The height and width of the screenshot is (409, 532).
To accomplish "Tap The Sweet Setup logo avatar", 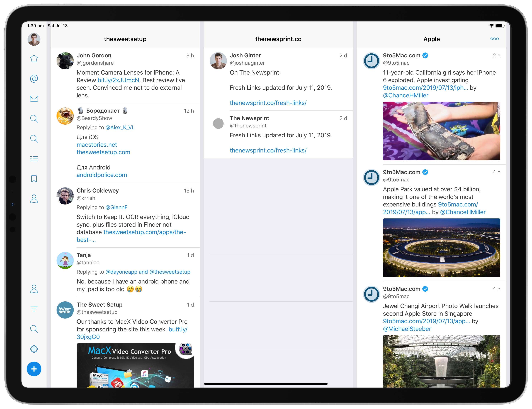I will [65, 310].
